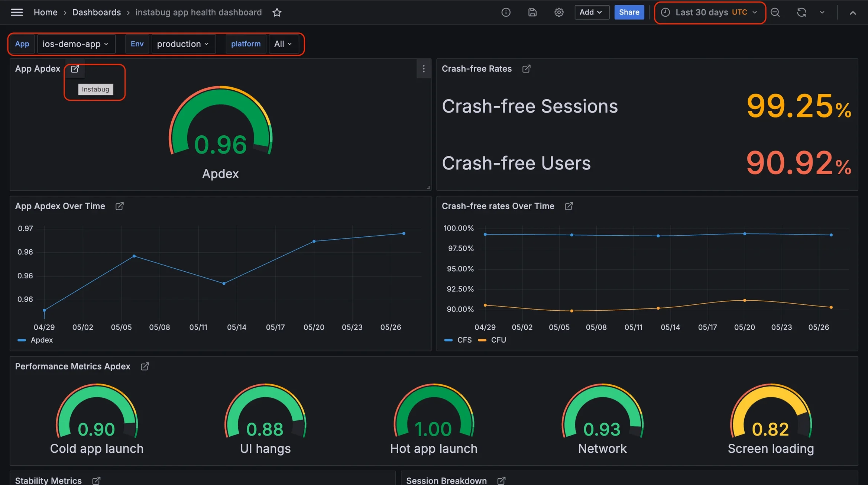
Task: Open Crash-free Rates panel link icon
Action: coord(526,69)
